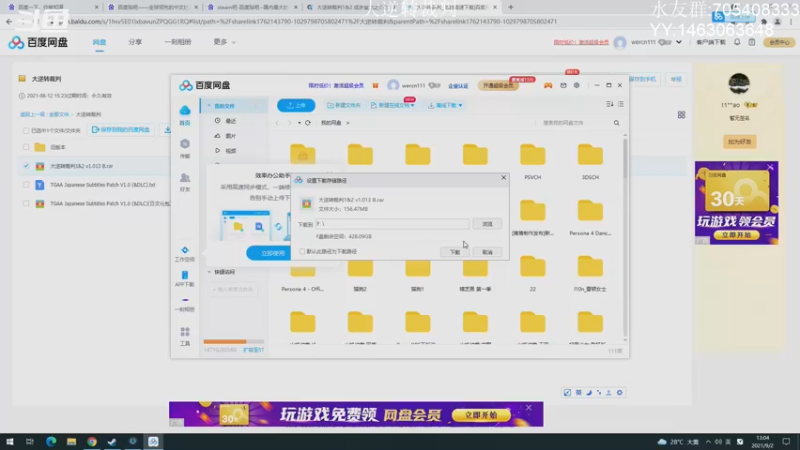Click the download path input field

tap(392, 224)
